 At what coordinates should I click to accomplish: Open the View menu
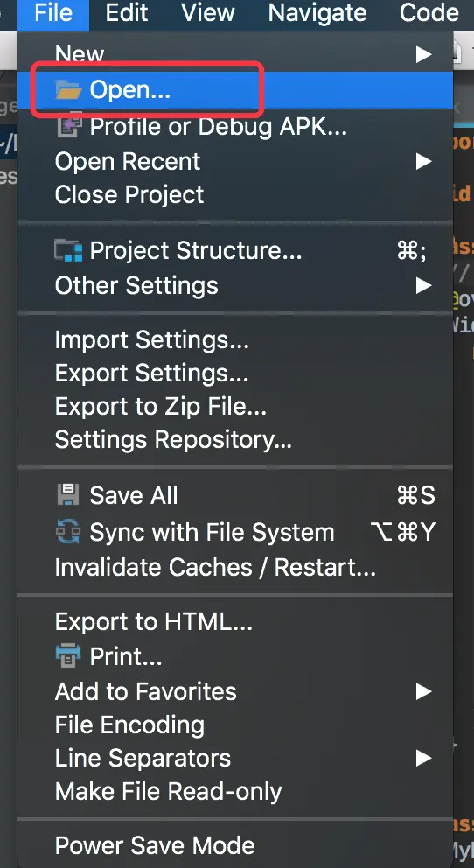point(207,13)
